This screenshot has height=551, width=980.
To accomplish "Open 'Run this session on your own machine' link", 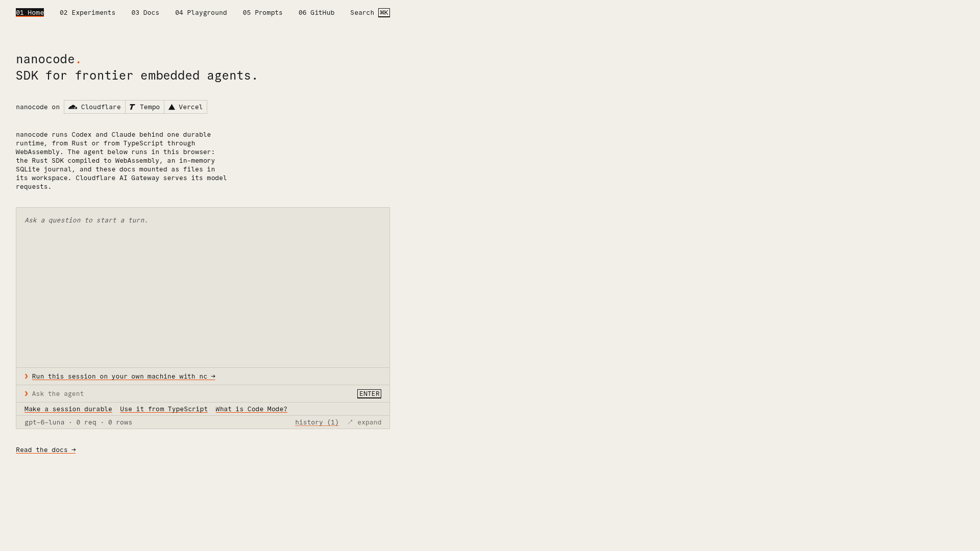I will coord(124,377).
